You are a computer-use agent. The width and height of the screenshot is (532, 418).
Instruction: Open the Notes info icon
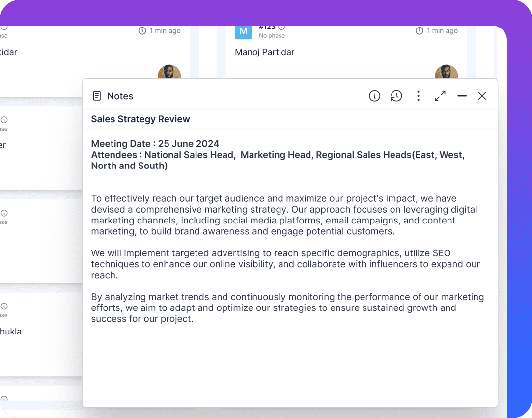coord(375,96)
